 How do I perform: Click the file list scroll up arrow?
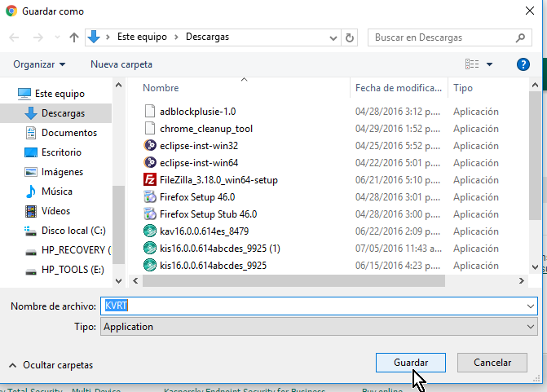[x=535, y=85]
